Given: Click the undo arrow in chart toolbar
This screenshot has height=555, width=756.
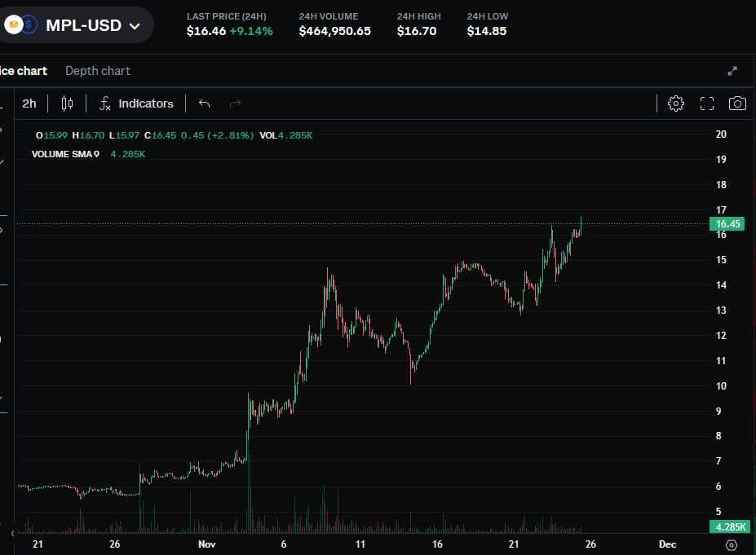Looking at the screenshot, I should (x=203, y=104).
